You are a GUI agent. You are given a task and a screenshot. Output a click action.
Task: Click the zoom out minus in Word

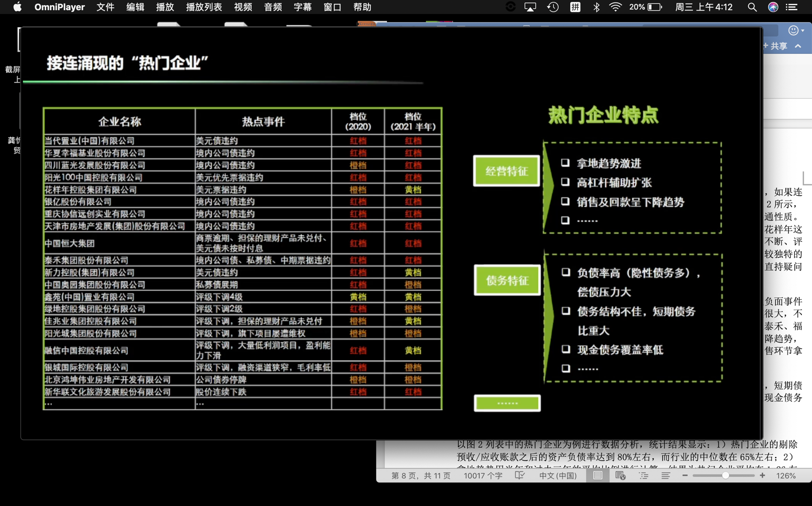click(x=685, y=475)
